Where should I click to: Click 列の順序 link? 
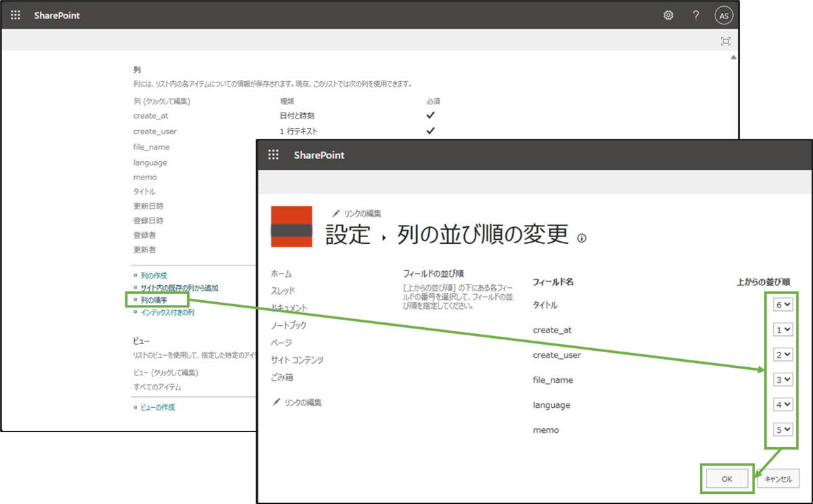[x=154, y=300]
